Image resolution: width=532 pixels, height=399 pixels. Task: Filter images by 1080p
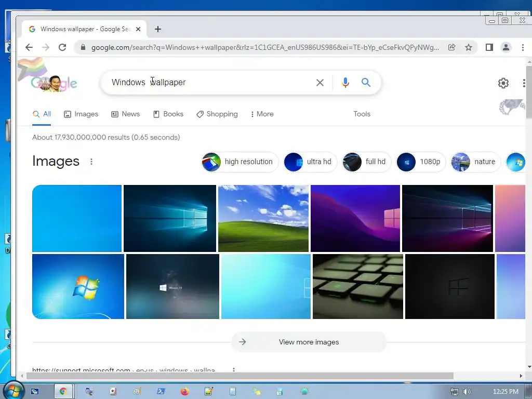coord(421,162)
